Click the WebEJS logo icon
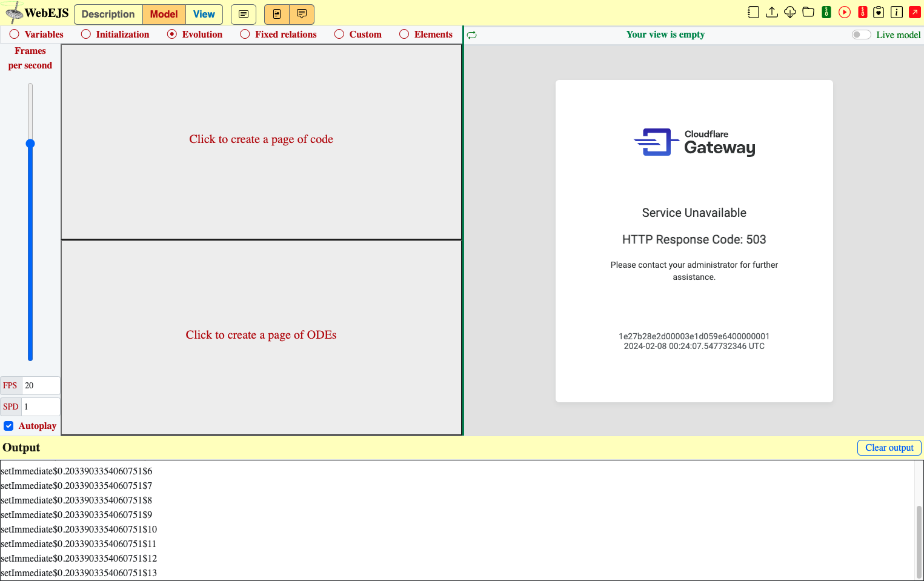The height and width of the screenshot is (581, 924). click(13, 12)
